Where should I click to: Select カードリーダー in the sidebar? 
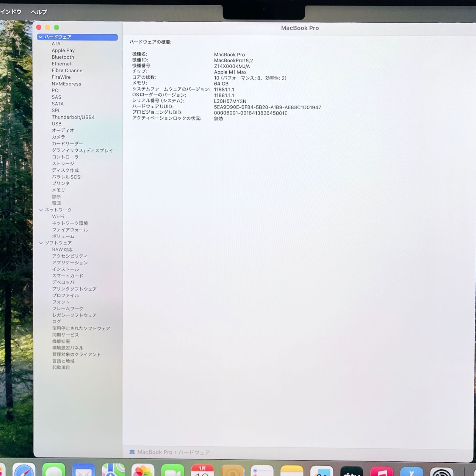click(x=67, y=144)
